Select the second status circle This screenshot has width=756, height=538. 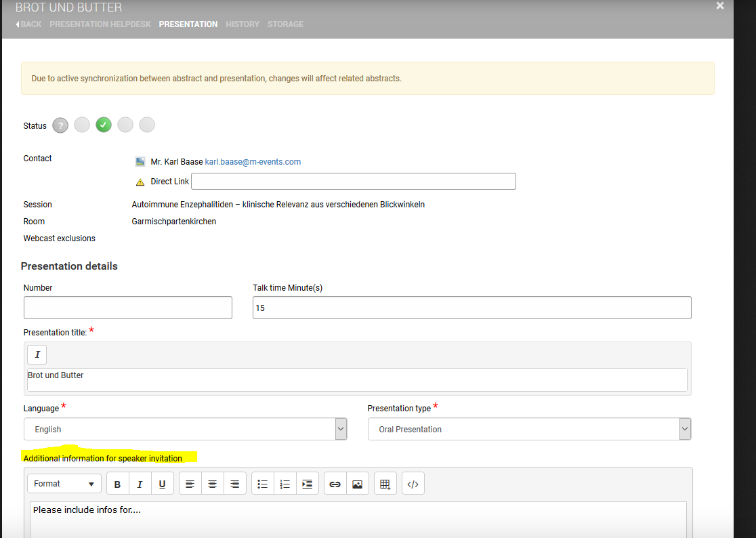tap(82, 125)
